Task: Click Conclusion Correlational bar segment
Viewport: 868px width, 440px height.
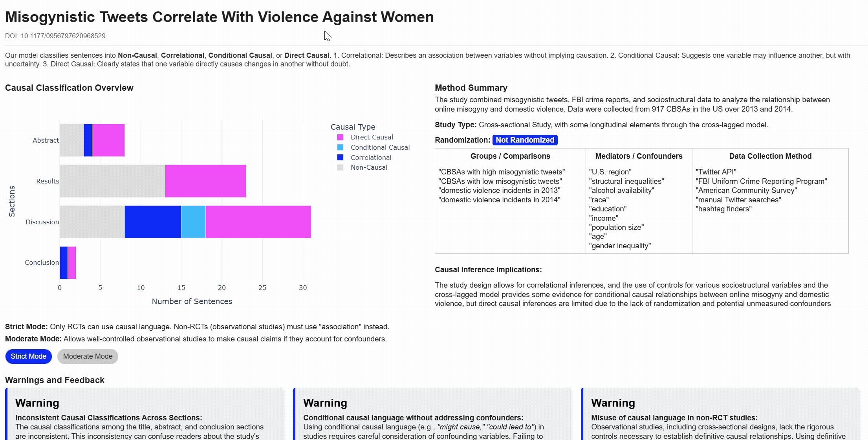Action: tap(64, 263)
